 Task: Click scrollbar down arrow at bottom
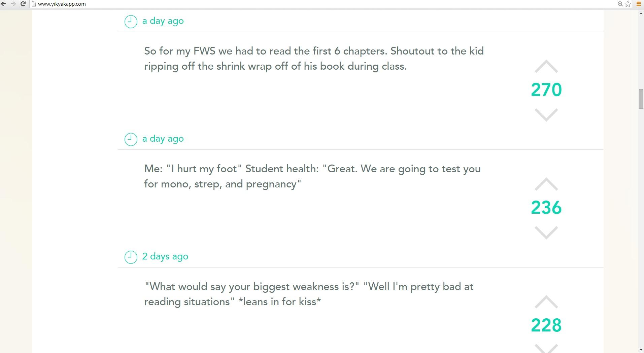pyautogui.click(x=641, y=350)
